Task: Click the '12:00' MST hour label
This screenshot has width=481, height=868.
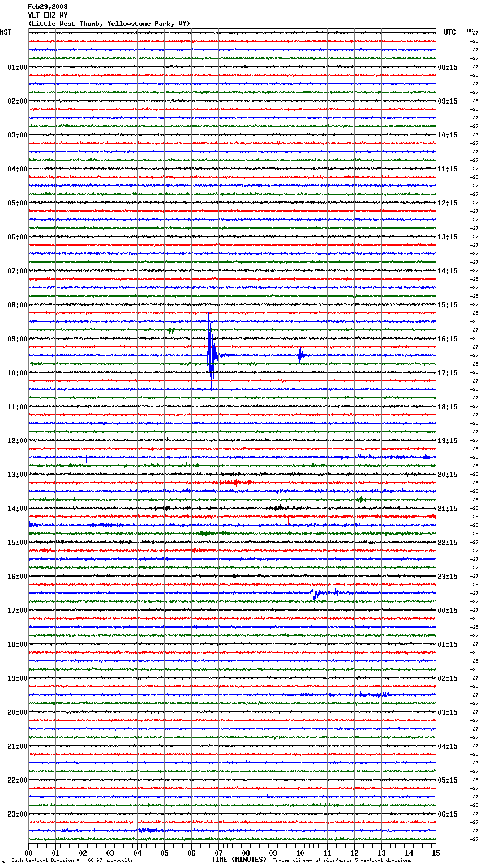Action: click(x=18, y=441)
